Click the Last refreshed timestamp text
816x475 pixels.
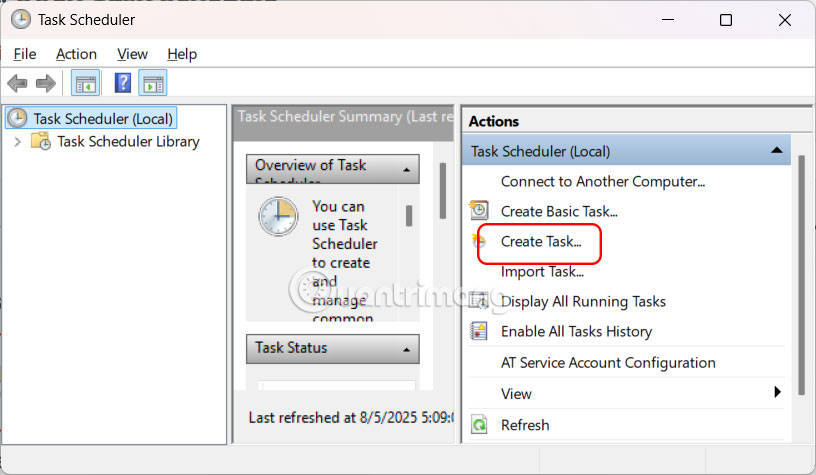(351, 417)
